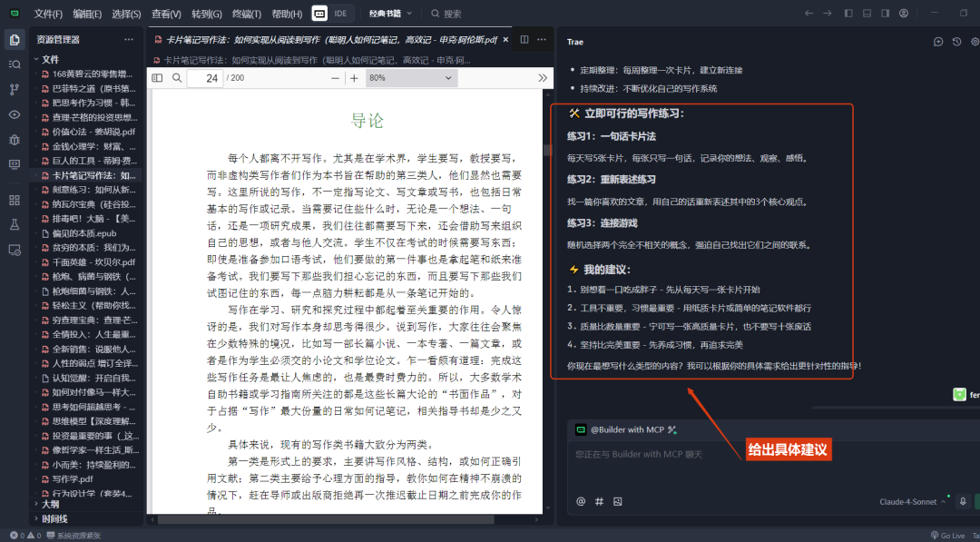Click the @ mention icon in chat input
The image size is (980, 542).
click(581, 501)
